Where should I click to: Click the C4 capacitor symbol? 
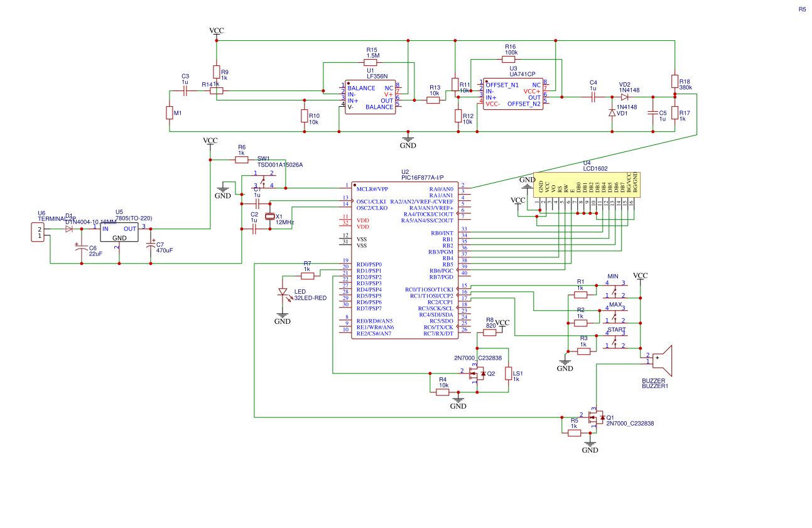[593, 97]
